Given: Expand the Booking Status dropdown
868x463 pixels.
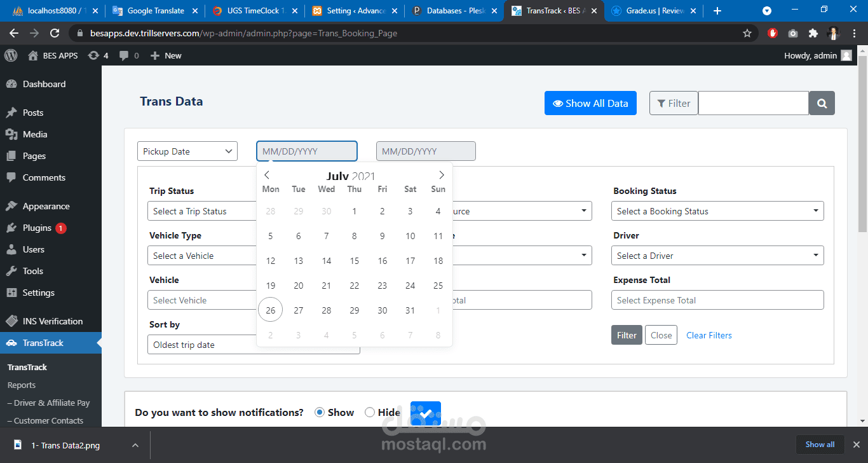Looking at the screenshot, I should point(717,211).
